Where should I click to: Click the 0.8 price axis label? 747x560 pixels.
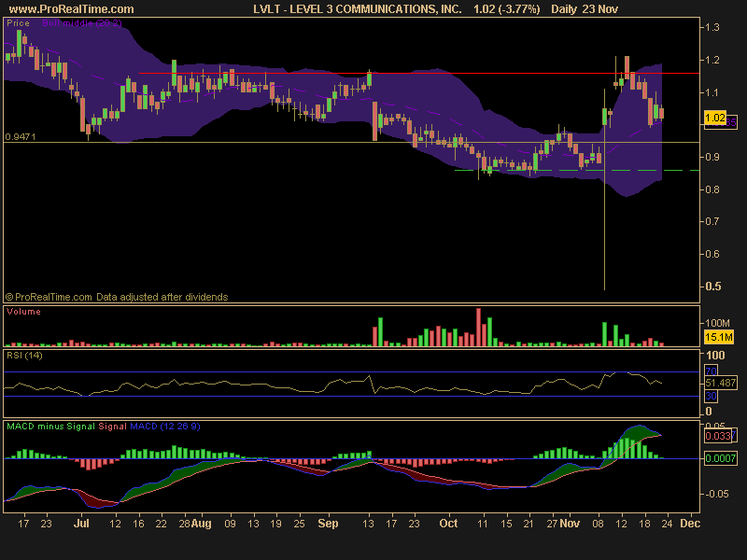click(712, 189)
